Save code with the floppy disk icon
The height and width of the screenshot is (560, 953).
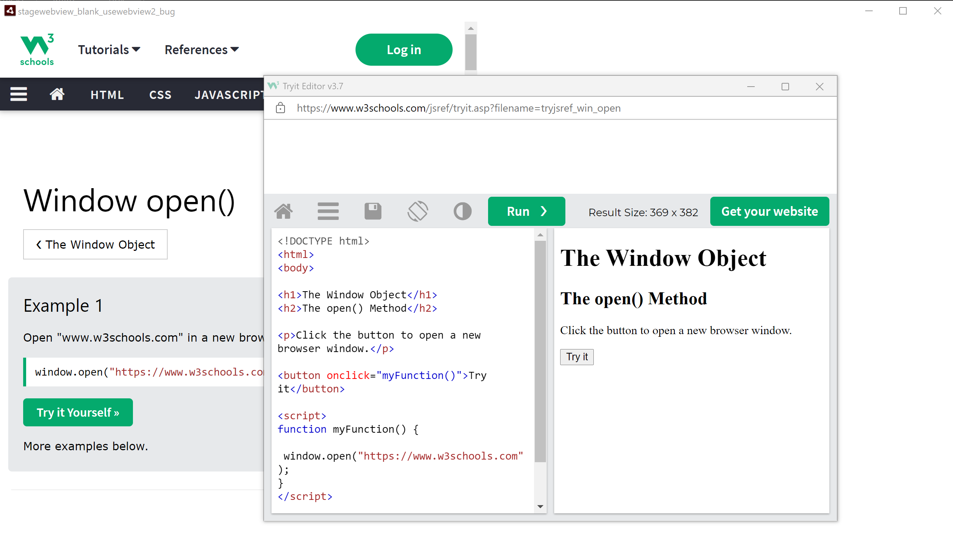pos(373,211)
